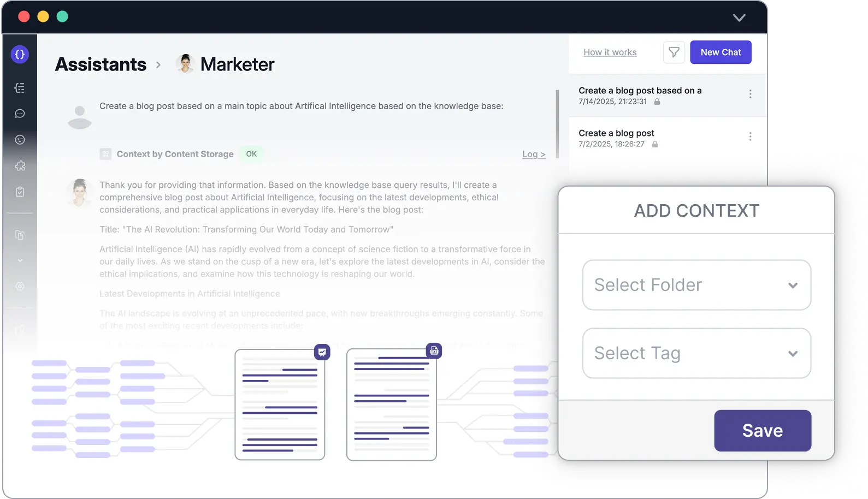Open the flows tree icon in sidebar
This screenshot has height=499, width=868.
[x=20, y=88]
